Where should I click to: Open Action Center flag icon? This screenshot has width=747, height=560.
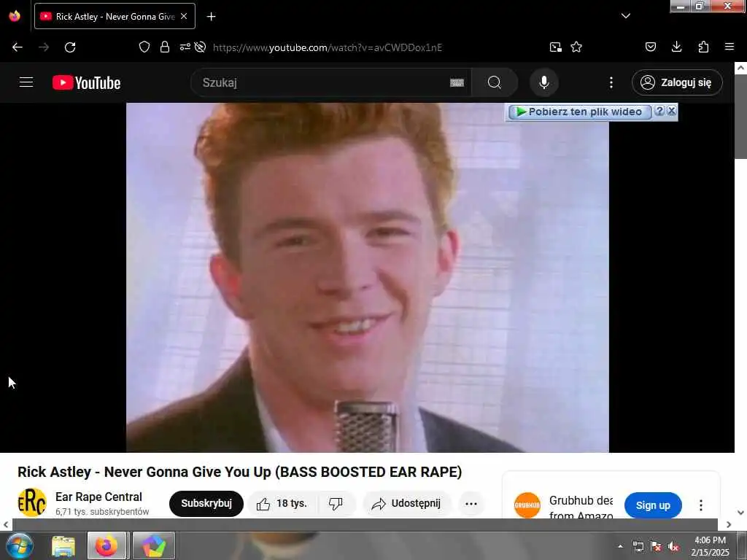tap(656, 546)
